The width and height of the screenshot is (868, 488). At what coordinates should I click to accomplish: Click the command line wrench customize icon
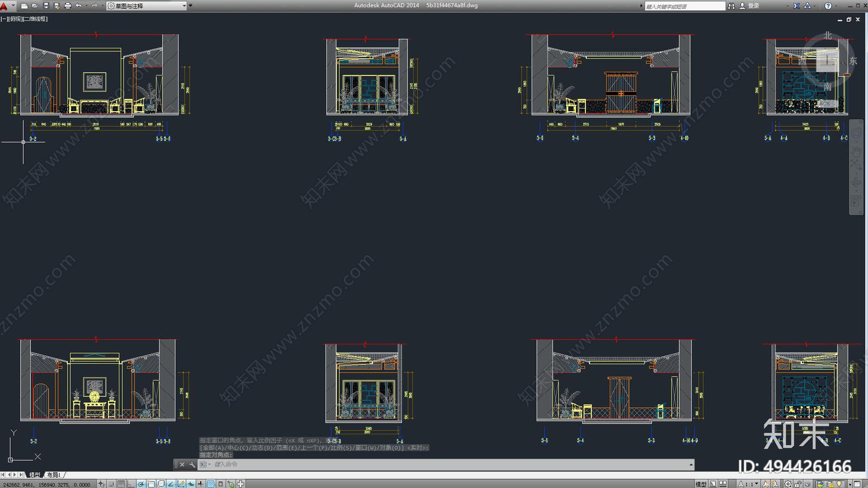tap(192, 465)
